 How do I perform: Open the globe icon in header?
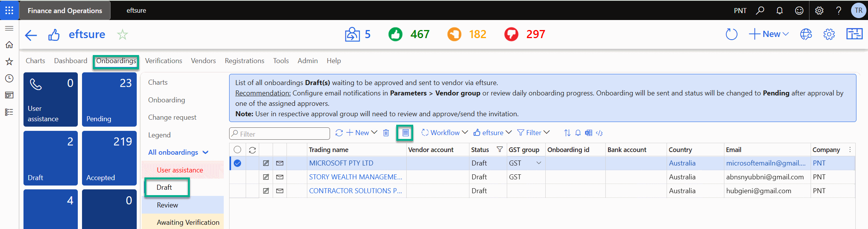click(x=806, y=34)
